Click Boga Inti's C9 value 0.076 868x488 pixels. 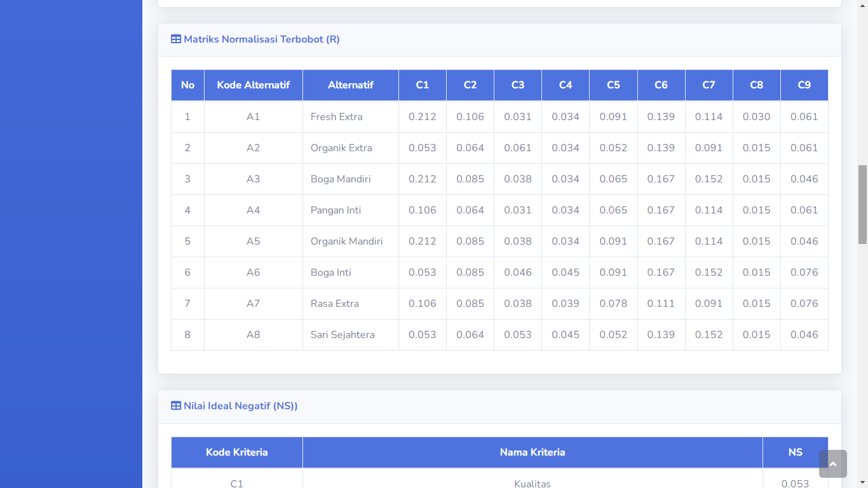coord(804,273)
